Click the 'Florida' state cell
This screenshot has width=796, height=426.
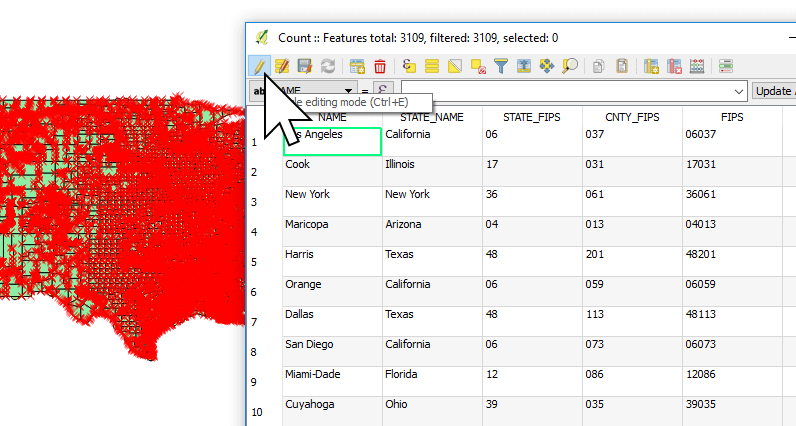pos(432,381)
